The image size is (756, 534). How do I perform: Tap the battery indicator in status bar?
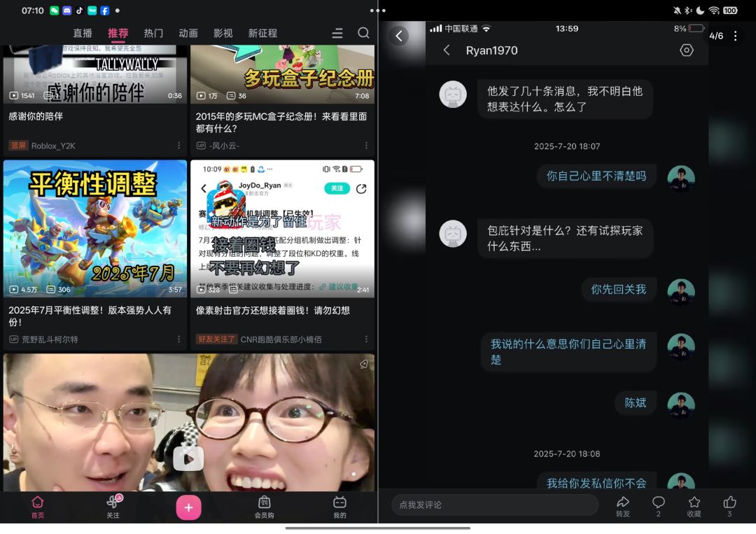(x=730, y=10)
